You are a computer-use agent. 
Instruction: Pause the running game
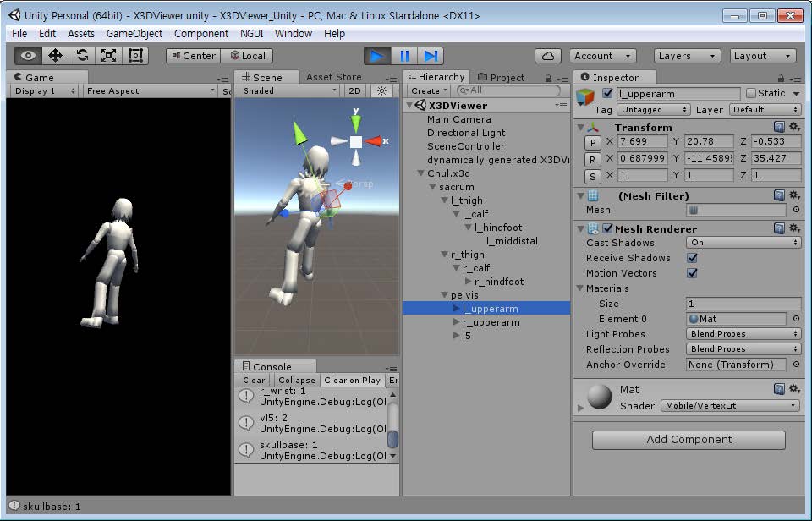(x=404, y=56)
